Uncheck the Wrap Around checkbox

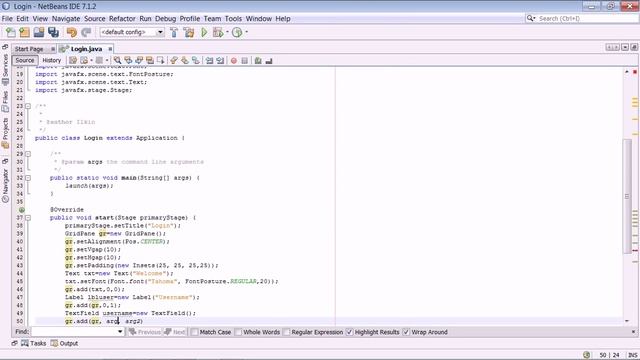tap(406, 332)
